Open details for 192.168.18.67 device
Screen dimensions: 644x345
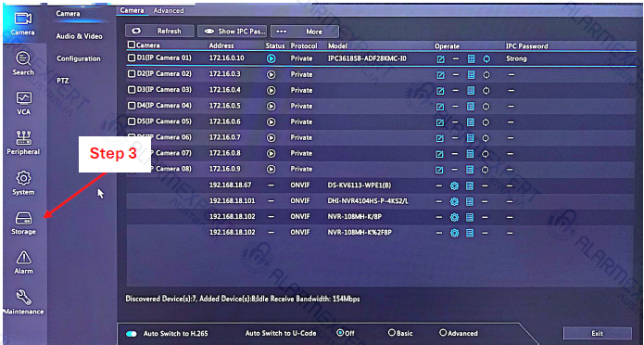(470, 185)
